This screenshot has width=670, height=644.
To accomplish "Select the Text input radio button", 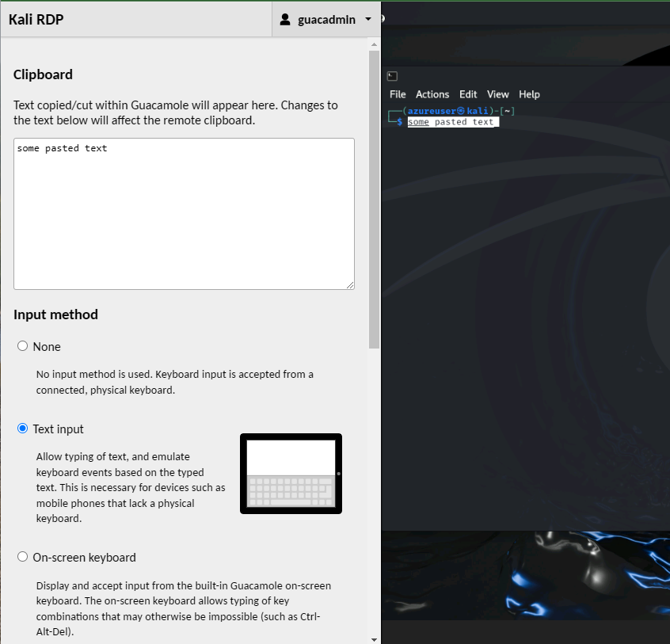I will pyautogui.click(x=22, y=429).
